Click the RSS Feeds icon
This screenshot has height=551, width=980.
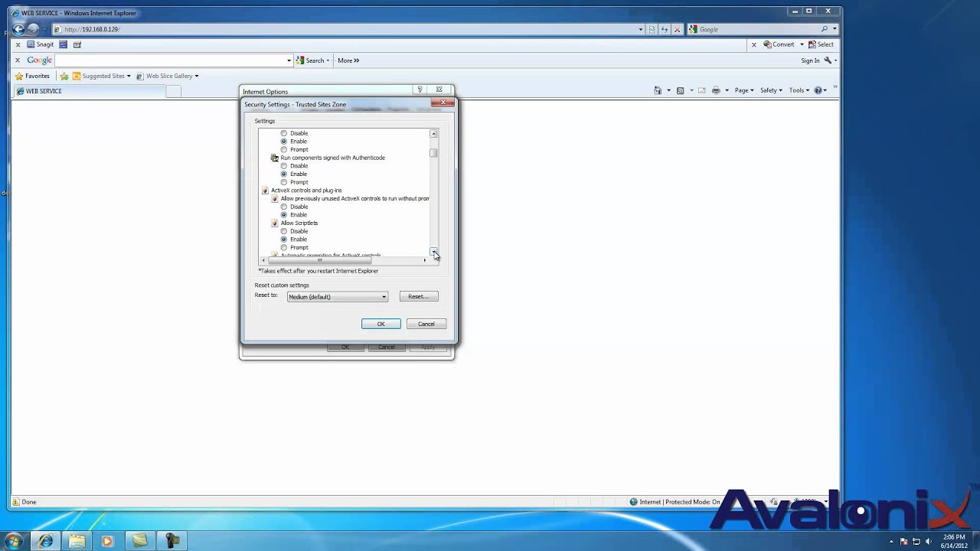point(680,90)
